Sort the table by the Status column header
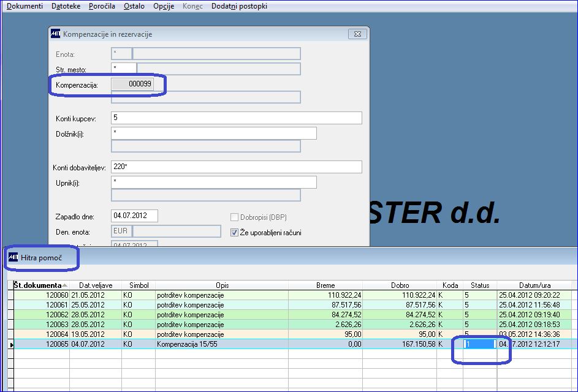 (480, 285)
